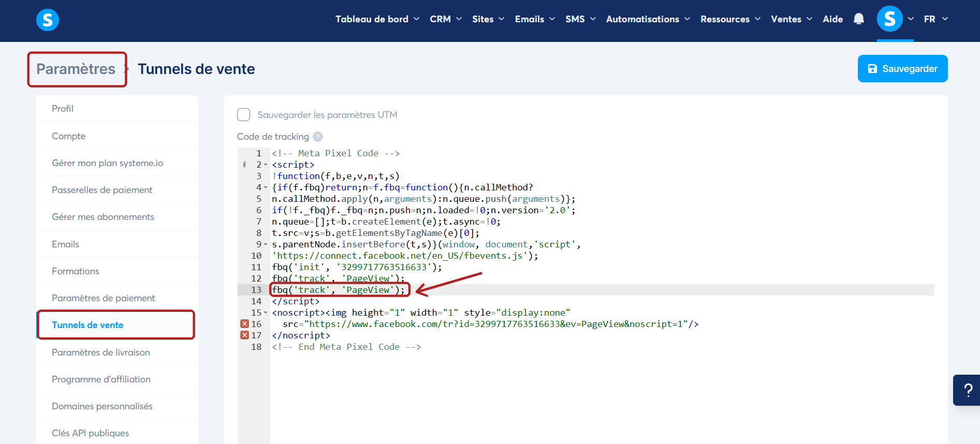Collapse code fold arrow on line 2
Screen dimensions: 980x444
(x=266, y=165)
